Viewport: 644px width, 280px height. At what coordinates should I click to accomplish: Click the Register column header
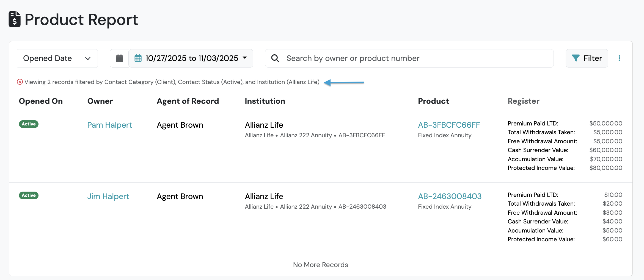tap(524, 101)
